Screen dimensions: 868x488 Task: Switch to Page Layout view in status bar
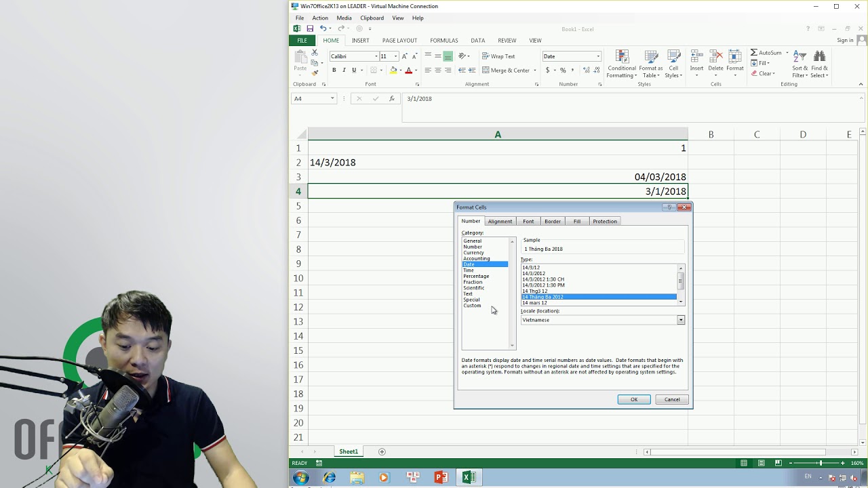click(x=761, y=463)
